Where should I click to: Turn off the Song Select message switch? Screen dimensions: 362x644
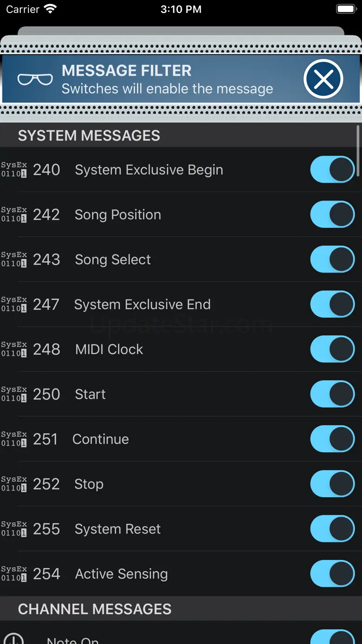(332, 259)
